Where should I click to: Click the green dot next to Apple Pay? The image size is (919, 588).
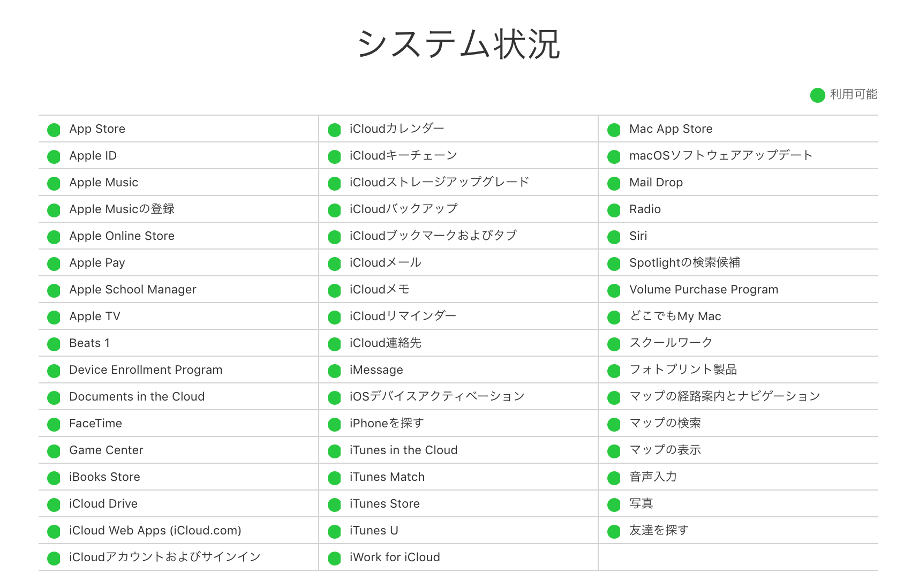click(x=54, y=263)
